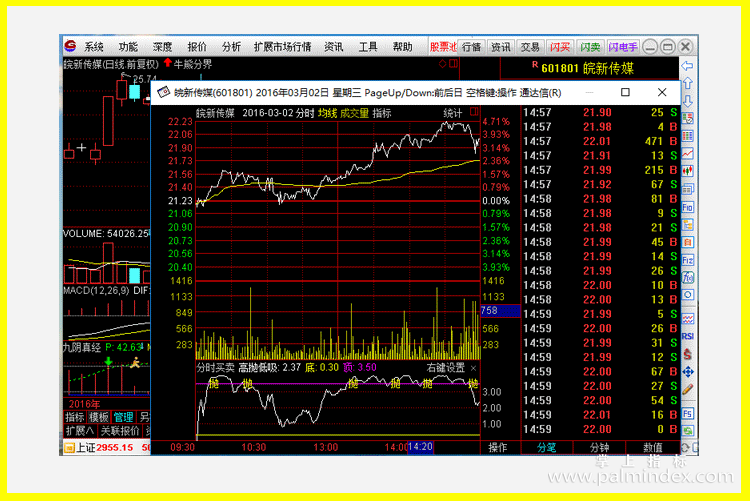Open the 报价 menu
Image resolution: width=750 pixels, height=501 pixels.
[197, 46]
